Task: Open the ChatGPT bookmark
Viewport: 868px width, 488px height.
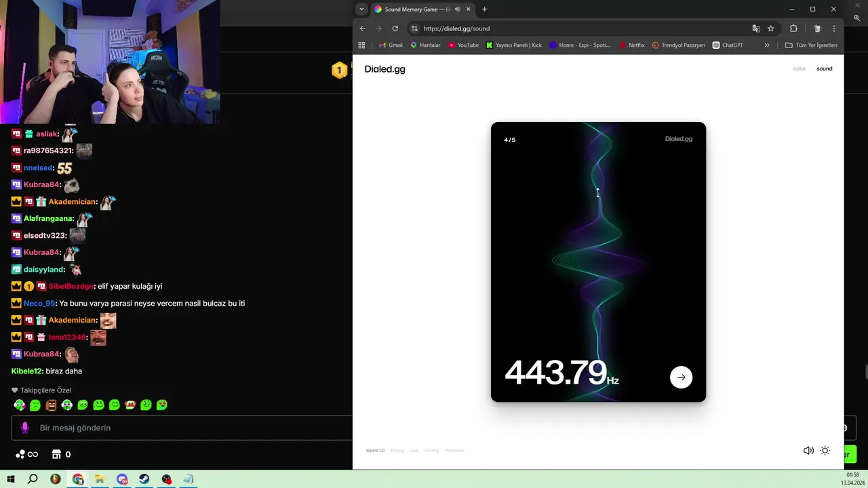Action: (728, 45)
